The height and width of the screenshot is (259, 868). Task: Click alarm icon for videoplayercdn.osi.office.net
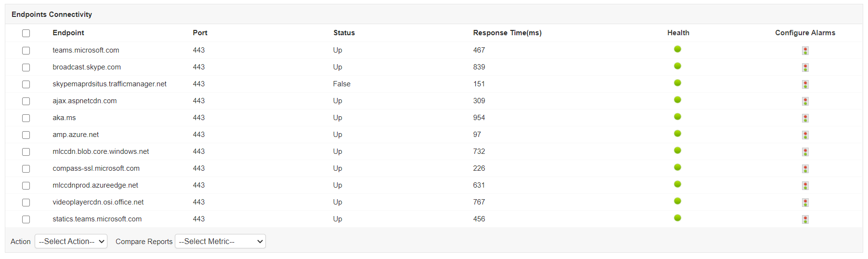tap(805, 203)
